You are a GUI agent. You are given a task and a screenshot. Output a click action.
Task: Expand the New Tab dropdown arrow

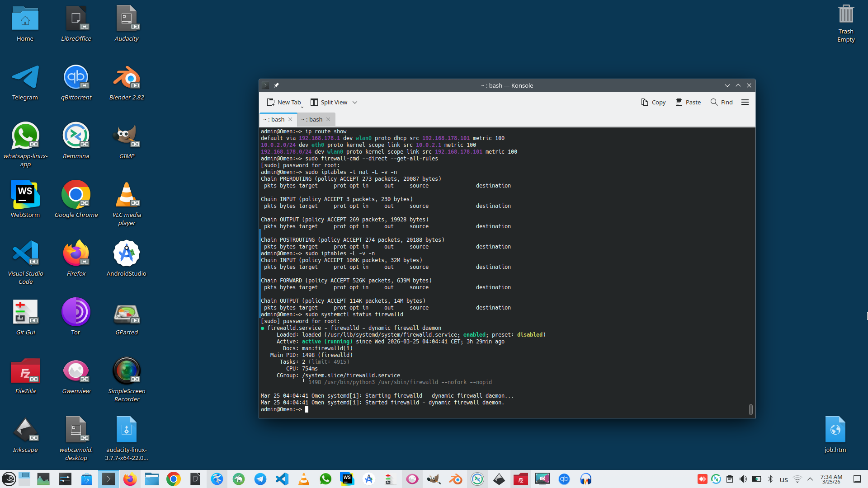pos(302,107)
